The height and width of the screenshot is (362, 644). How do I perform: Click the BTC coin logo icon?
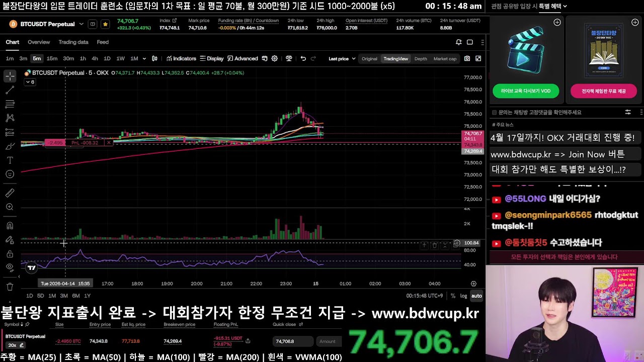[x=13, y=24]
